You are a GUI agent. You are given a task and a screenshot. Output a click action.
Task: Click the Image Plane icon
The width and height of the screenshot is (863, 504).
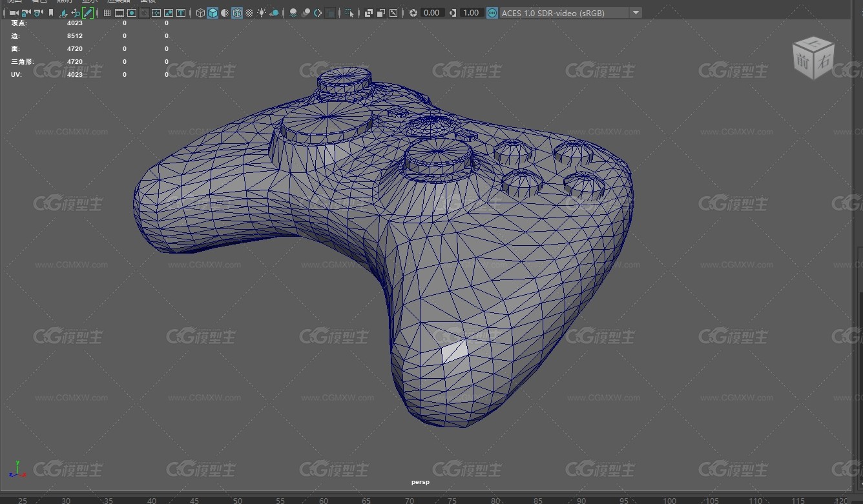pos(64,13)
